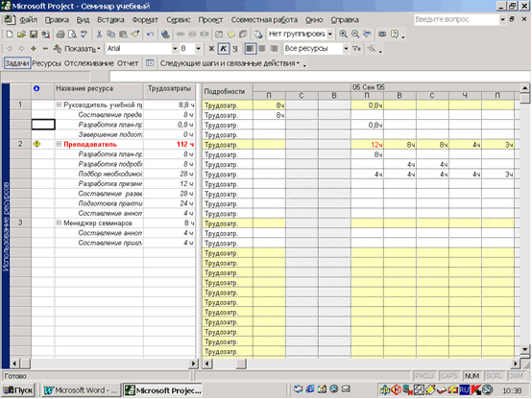The height and width of the screenshot is (399, 532).
Task: Click the vertical scrollbar down arrow
Action: point(525,349)
